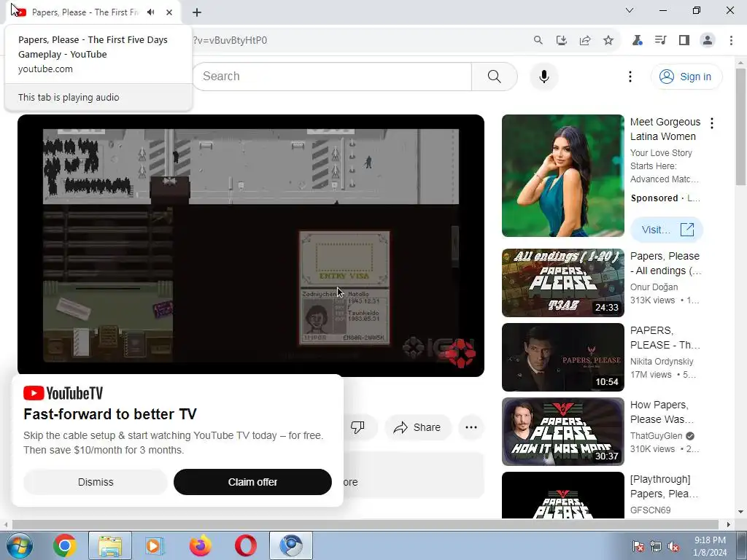This screenshot has height=560, width=747.
Task: Click the YouTube TV logo in the promo
Action: (x=63, y=393)
